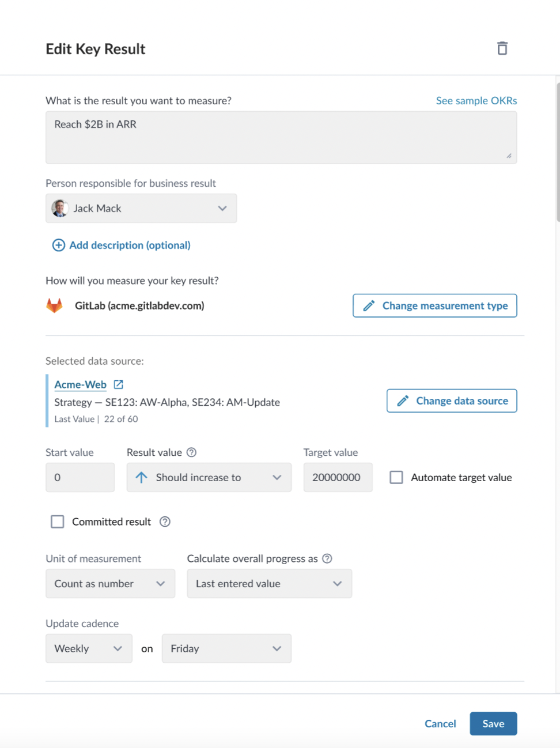Click the GitLab fox logo icon
Image resolution: width=560 pixels, height=748 pixels.
coord(54,305)
